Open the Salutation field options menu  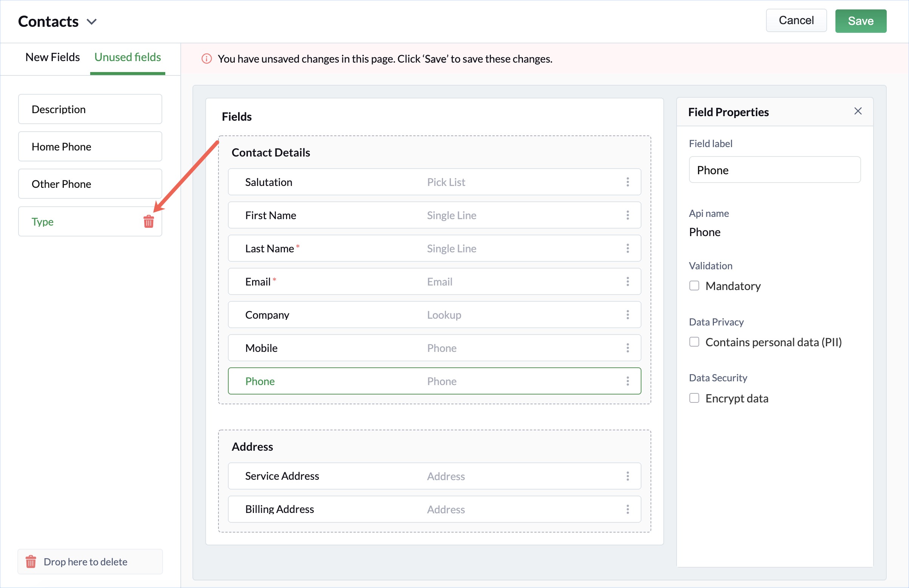tap(628, 182)
